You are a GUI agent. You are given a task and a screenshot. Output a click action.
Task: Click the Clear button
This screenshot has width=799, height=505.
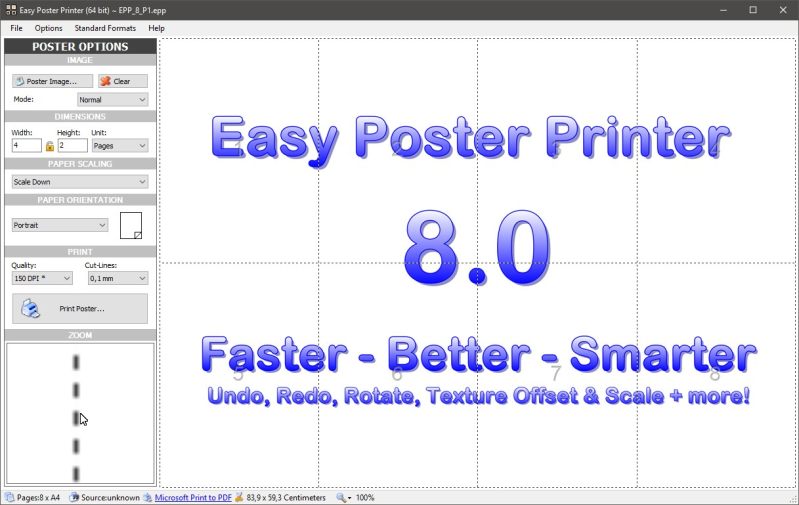pyautogui.click(x=123, y=81)
